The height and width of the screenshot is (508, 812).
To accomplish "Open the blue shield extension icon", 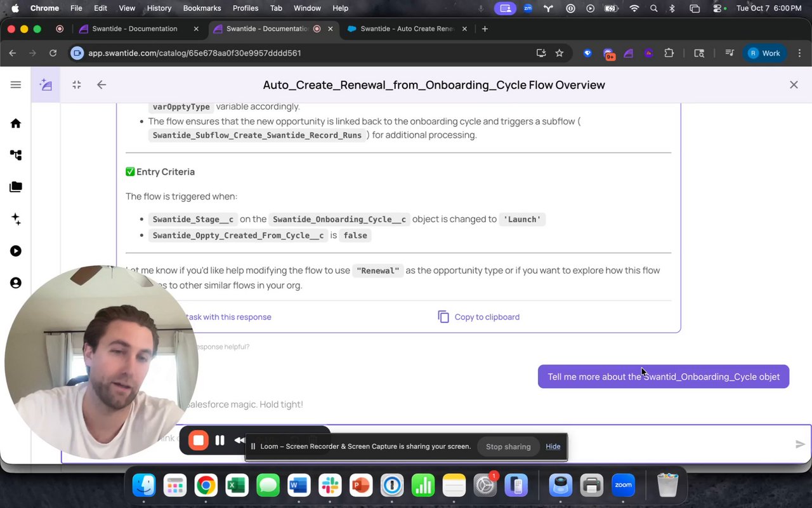I will (x=587, y=53).
